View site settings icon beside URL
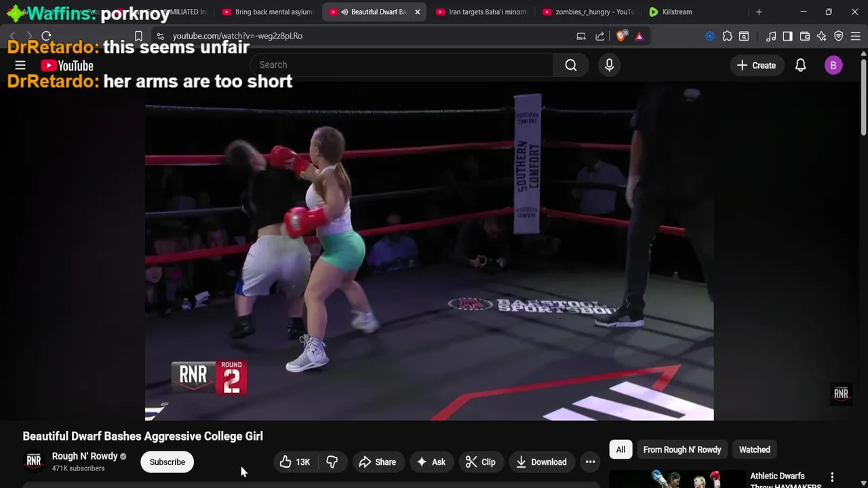 click(160, 36)
